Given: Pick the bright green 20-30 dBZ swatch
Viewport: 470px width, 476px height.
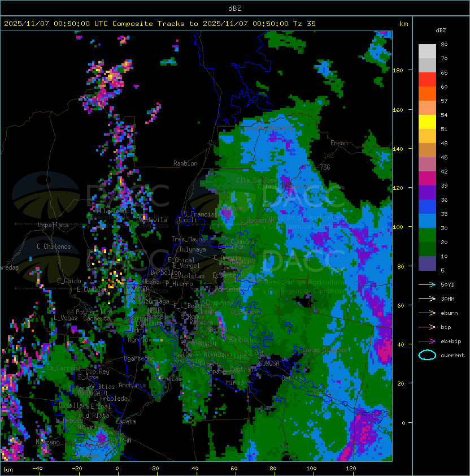Looking at the screenshot, I should point(427,235).
